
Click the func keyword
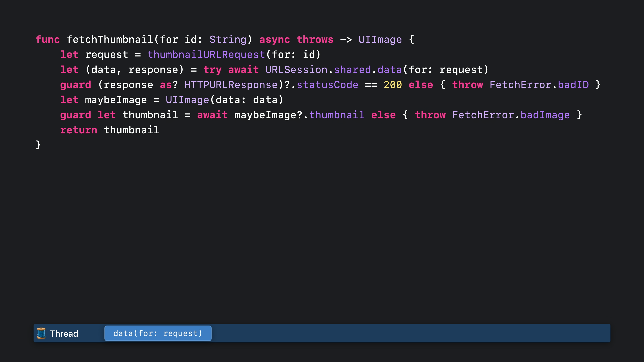click(47, 40)
